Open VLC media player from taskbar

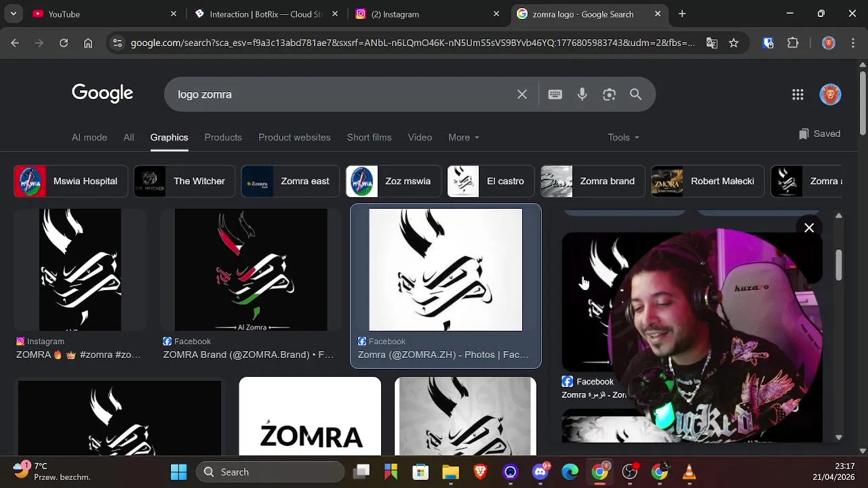[x=689, y=472]
